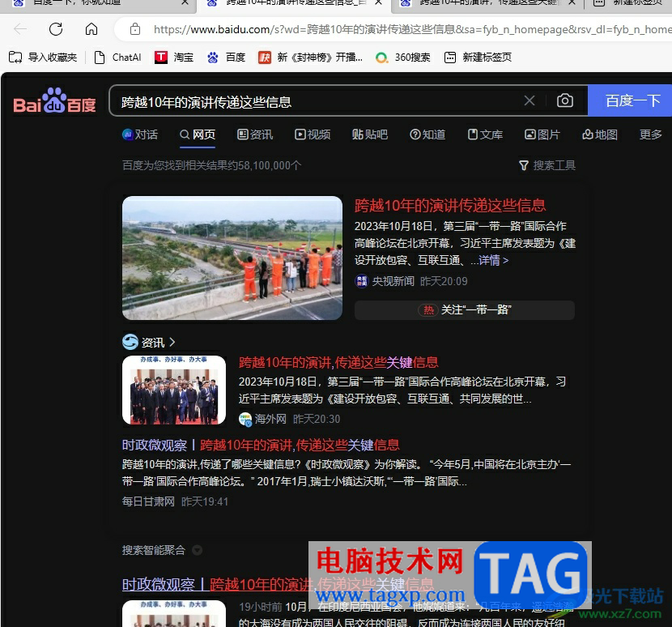Click timestamp 昨天20:30 of 海外网 result
672x627 pixels.
pos(317,419)
